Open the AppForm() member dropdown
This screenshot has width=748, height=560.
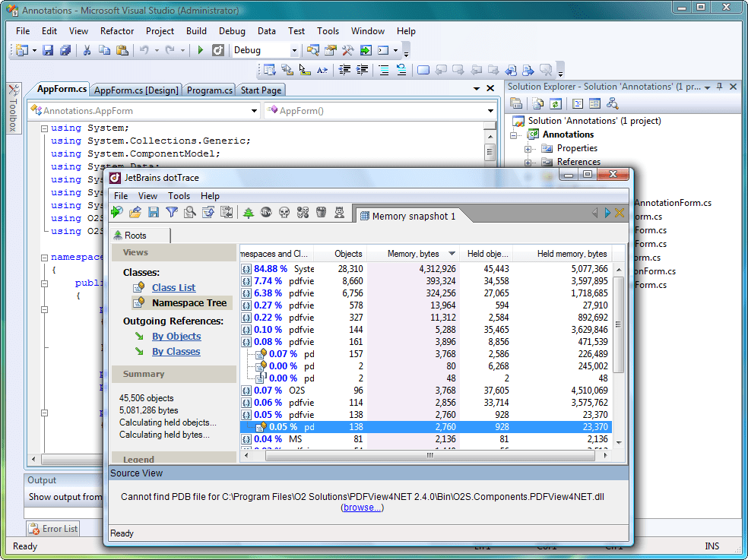click(x=490, y=111)
